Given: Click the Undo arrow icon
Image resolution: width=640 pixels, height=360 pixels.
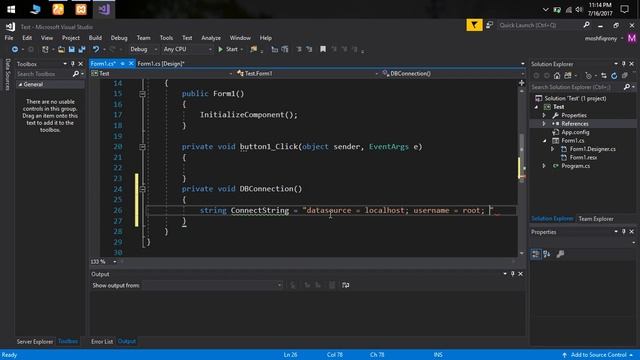Looking at the screenshot, I should coord(96,49).
